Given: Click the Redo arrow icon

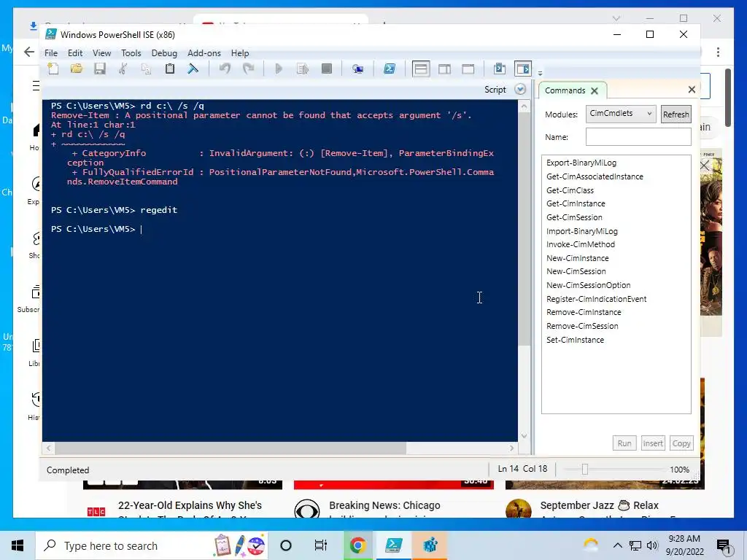Looking at the screenshot, I should [x=248, y=69].
